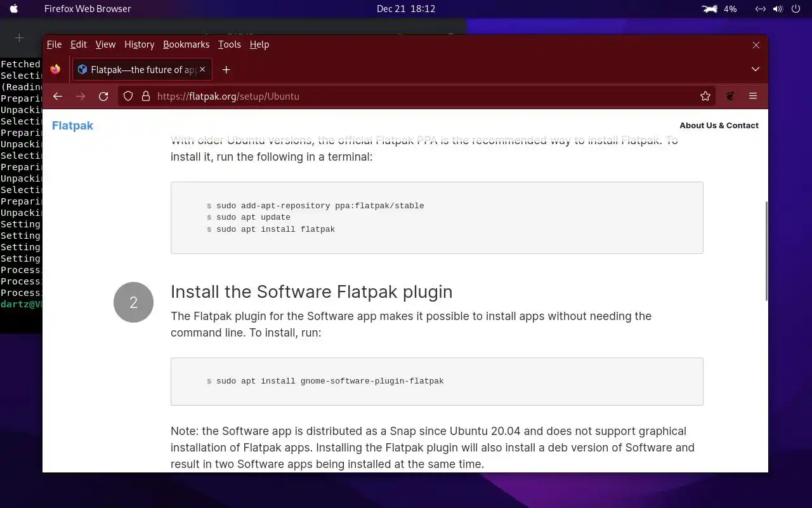Click the sudo apt update command line
Image resolution: width=812 pixels, height=508 pixels.
tap(253, 217)
